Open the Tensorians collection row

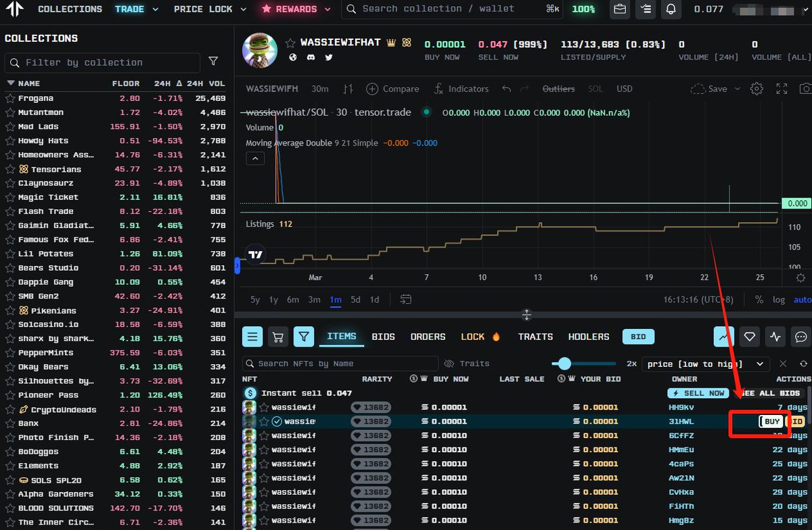tap(115, 169)
